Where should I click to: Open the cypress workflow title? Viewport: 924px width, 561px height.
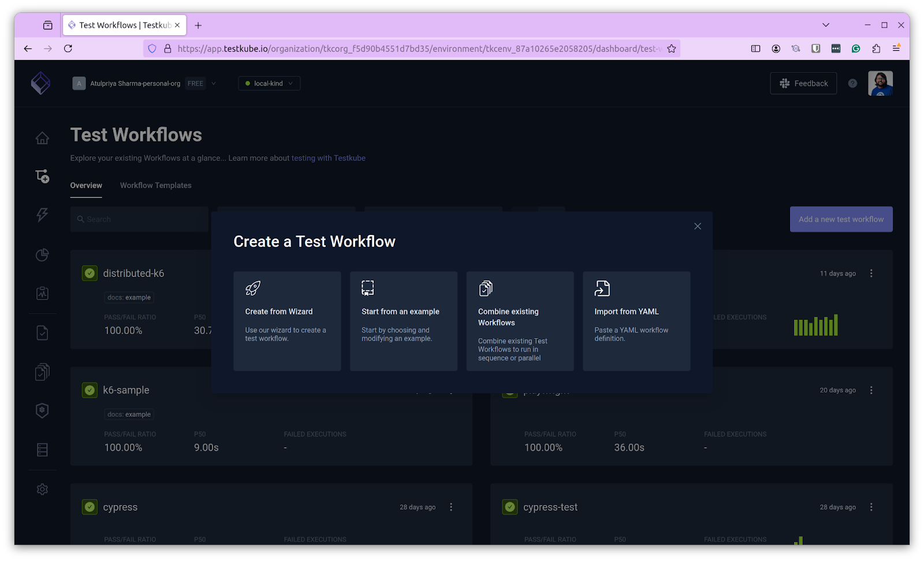[x=120, y=507]
